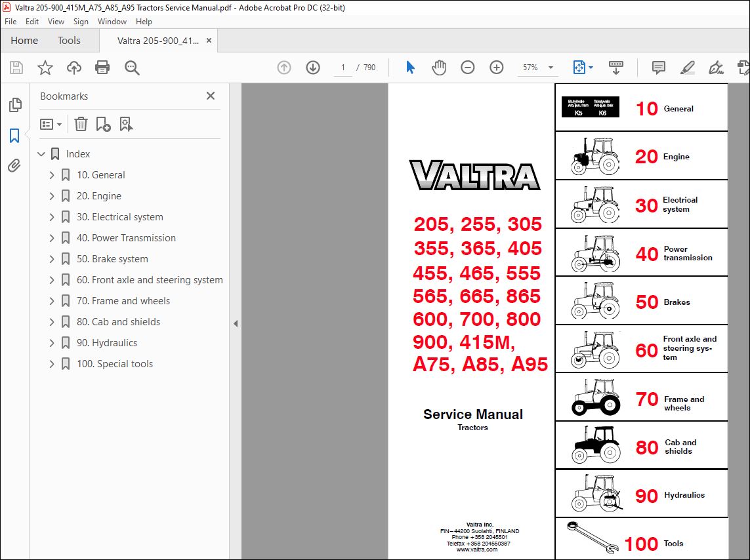Open the fit page options arrow
The height and width of the screenshot is (560, 750).
click(x=591, y=68)
